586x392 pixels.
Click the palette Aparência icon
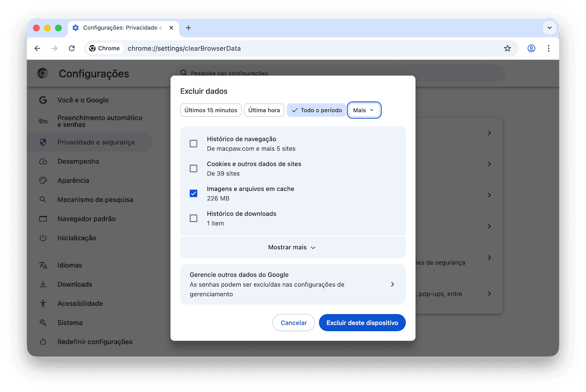43,181
